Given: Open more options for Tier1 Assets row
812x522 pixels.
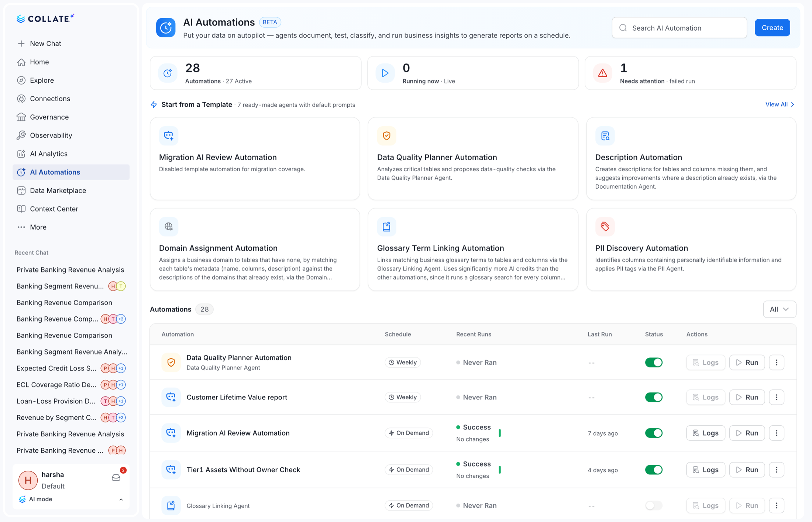Looking at the screenshot, I should click(777, 470).
